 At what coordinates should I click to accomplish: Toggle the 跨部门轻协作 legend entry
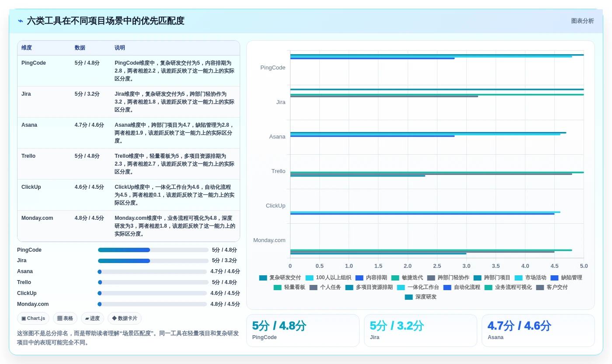(x=448, y=278)
